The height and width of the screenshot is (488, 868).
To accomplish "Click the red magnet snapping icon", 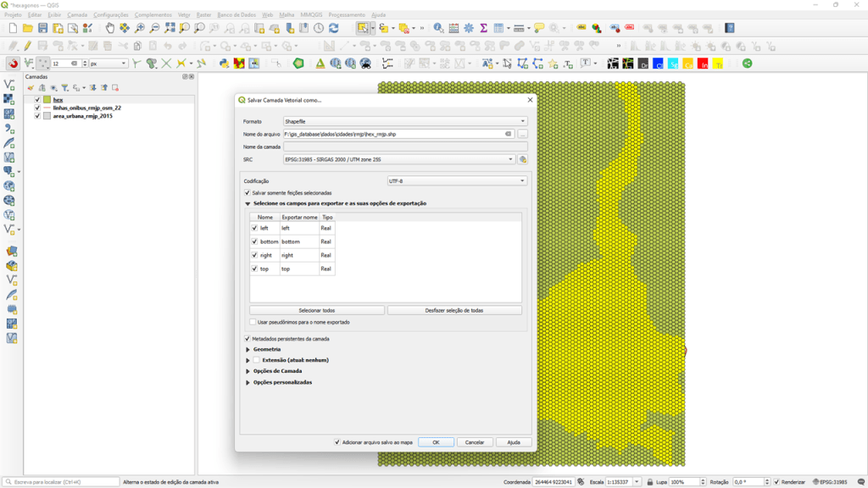I will [x=13, y=64].
